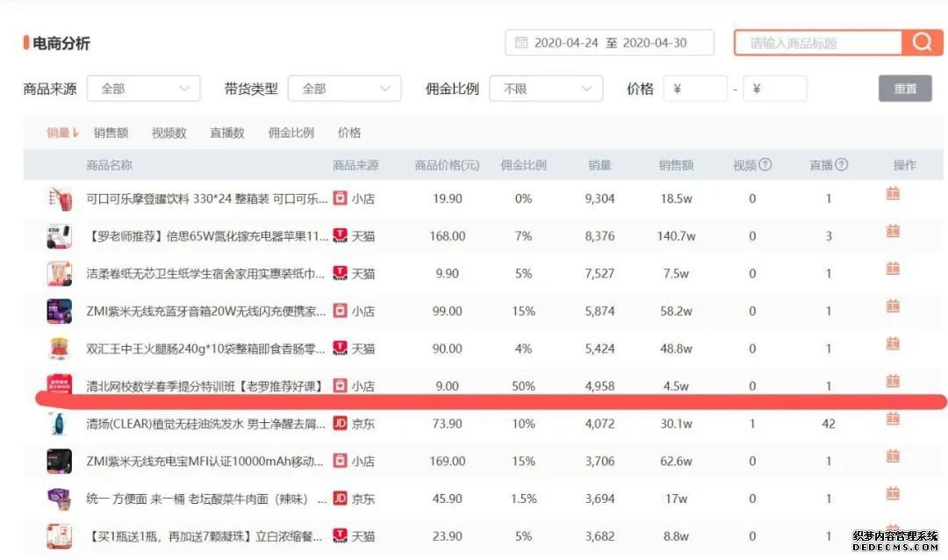Expand the 佣金比例 dropdown set to 不限
Image resolution: width=948 pixels, height=560 pixels.
click(x=546, y=89)
